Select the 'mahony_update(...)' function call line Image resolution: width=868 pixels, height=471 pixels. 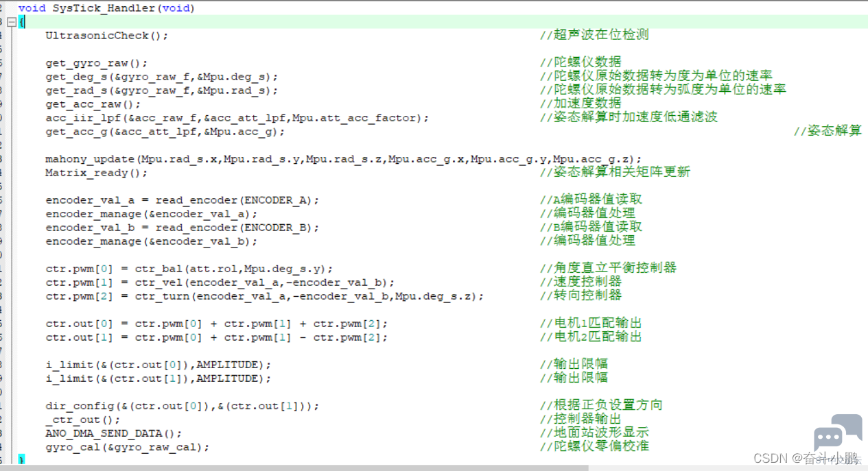343,158
